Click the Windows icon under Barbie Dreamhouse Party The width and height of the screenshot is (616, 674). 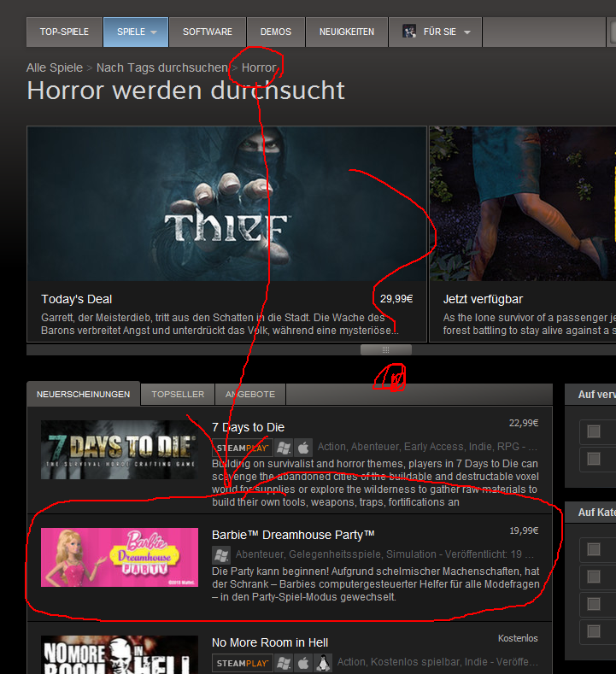click(x=221, y=554)
